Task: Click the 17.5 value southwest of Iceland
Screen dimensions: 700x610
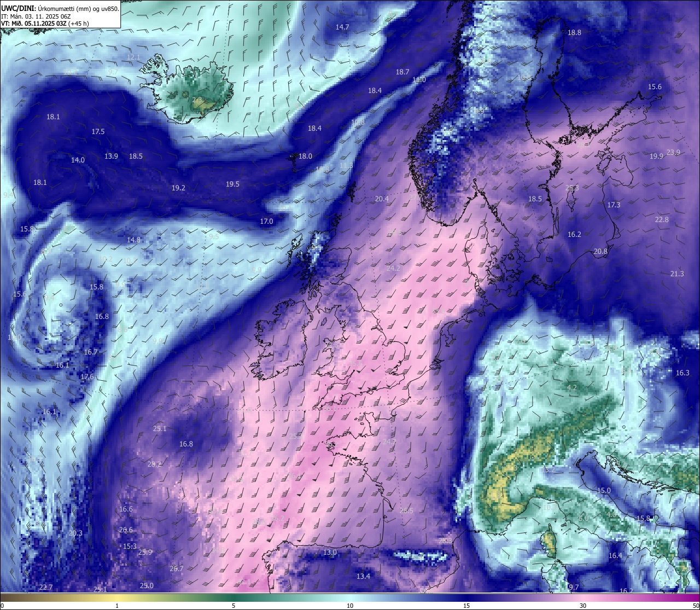Action: [98, 131]
